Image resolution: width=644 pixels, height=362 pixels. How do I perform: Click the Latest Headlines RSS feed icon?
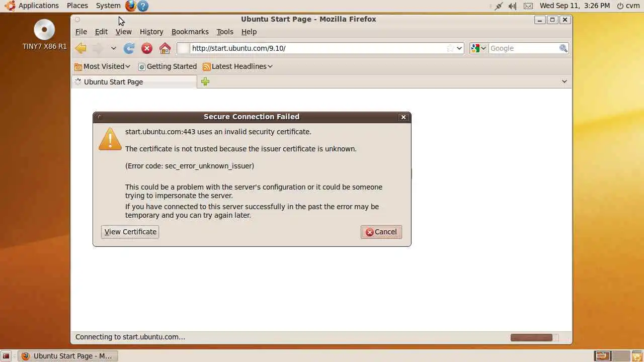pyautogui.click(x=206, y=66)
